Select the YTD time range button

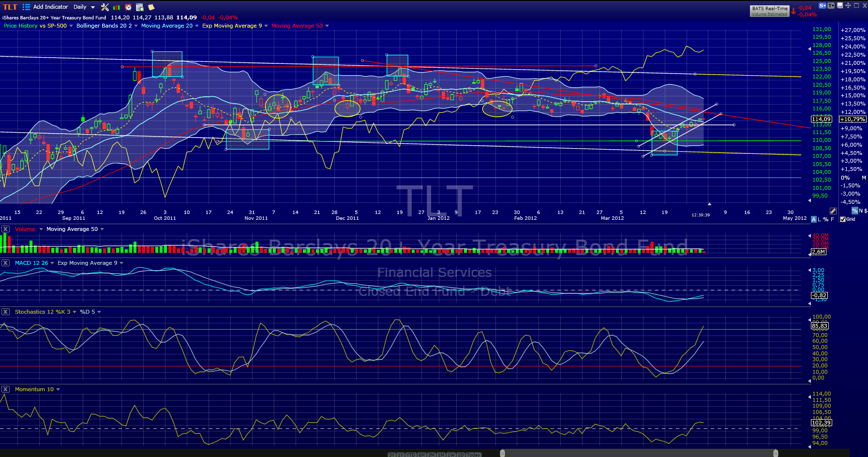tap(411, 455)
